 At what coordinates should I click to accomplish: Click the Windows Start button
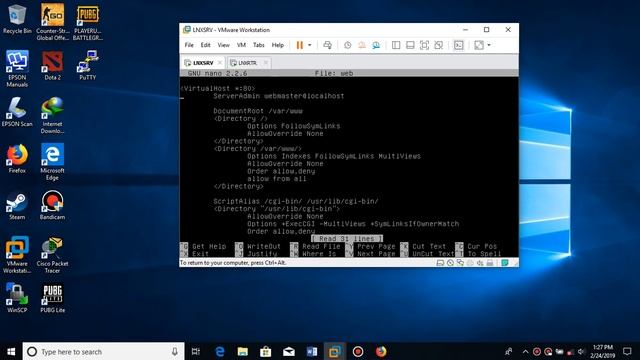click(11, 351)
